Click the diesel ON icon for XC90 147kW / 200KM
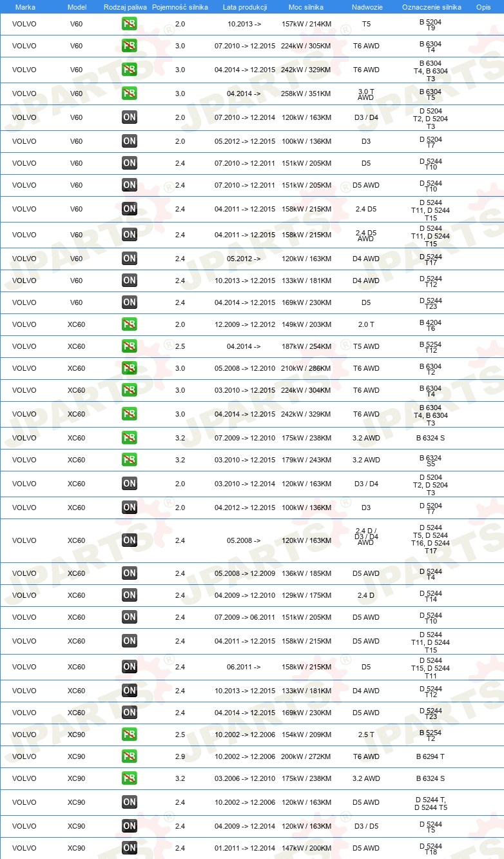Viewport: 504px width, 859px height. pyautogui.click(x=130, y=848)
